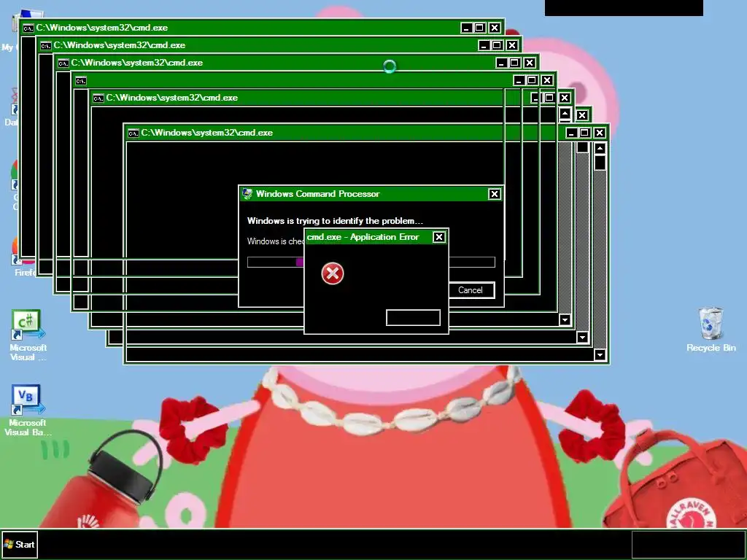Click the 'Windows is trying to identify the problem...' text
This screenshot has height=560, width=747.
pos(335,220)
